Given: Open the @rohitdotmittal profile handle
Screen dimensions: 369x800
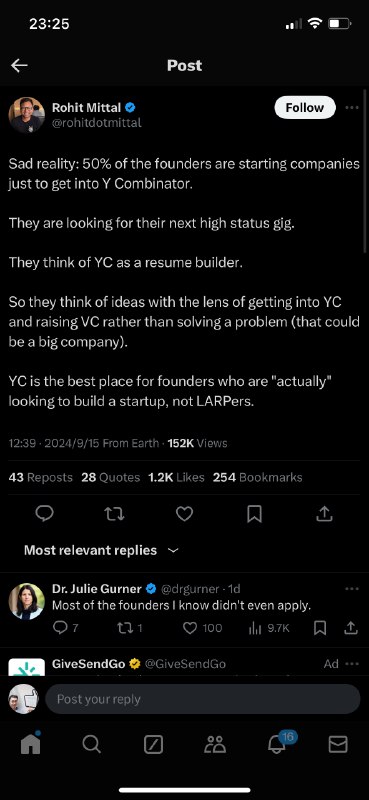Looking at the screenshot, I should [x=96, y=123].
